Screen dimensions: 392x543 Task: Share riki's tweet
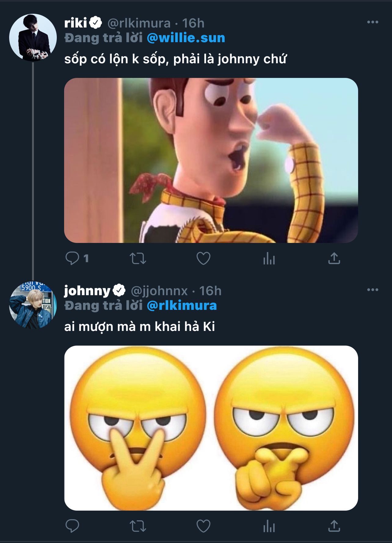tap(334, 259)
